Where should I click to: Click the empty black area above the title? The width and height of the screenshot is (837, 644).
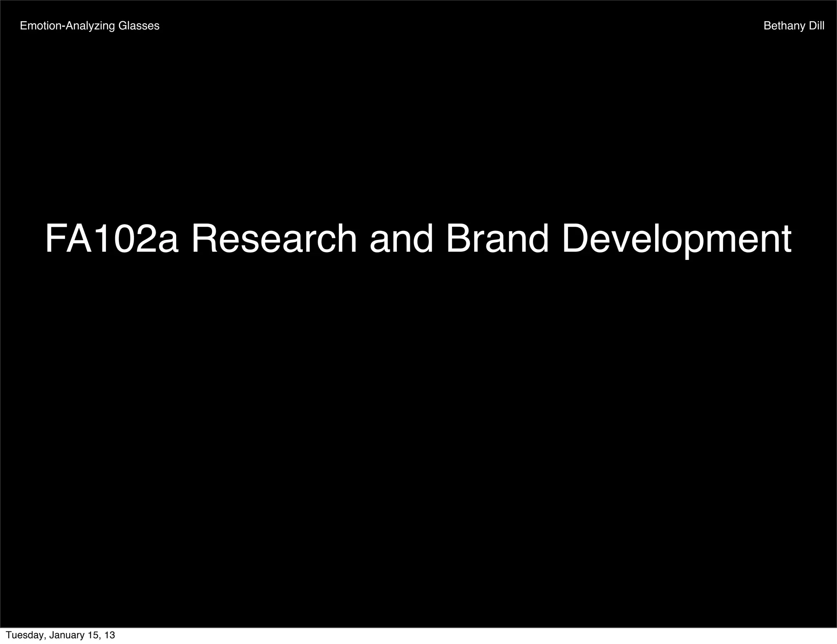click(x=418, y=123)
